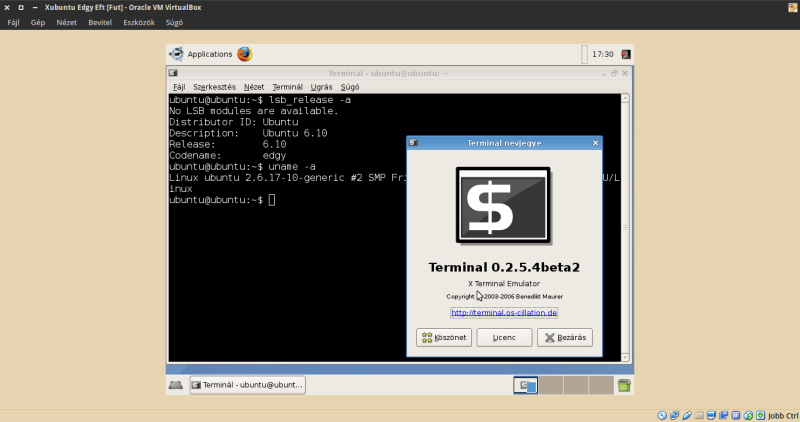
Task: Open the VirtualBox Eszközök menu
Action: [x=138, y=21]
